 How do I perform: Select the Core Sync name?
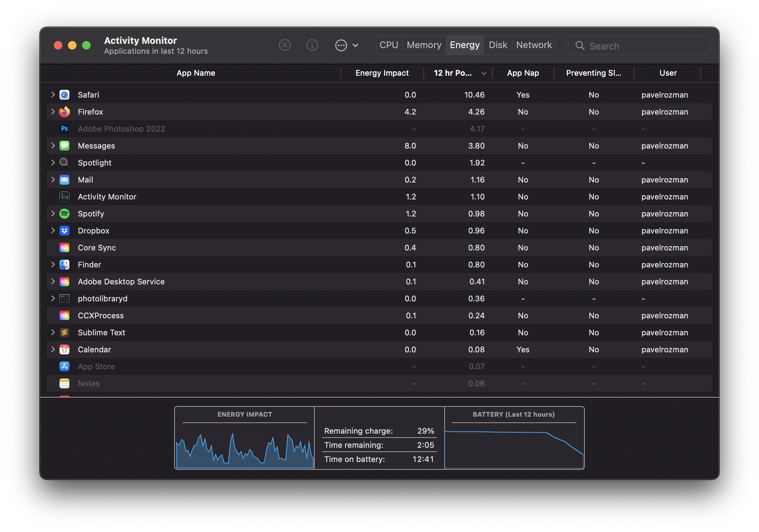tap(97, 248)
